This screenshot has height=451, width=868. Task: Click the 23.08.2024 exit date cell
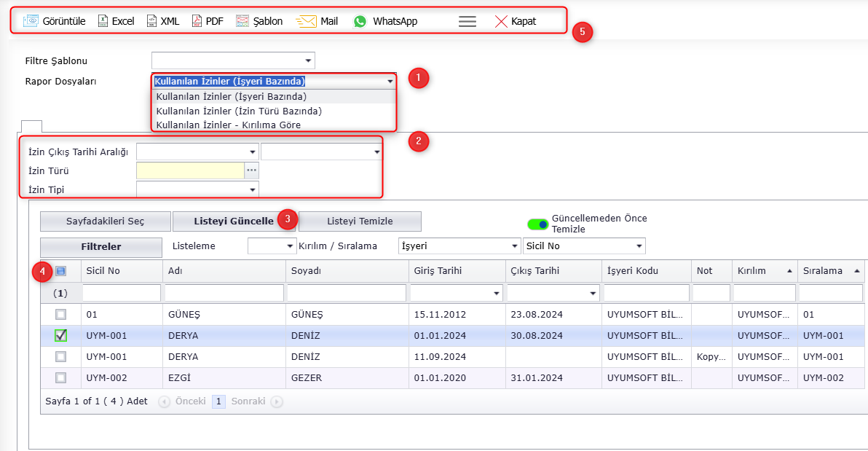pyautogui.click(x=553, y=315)
